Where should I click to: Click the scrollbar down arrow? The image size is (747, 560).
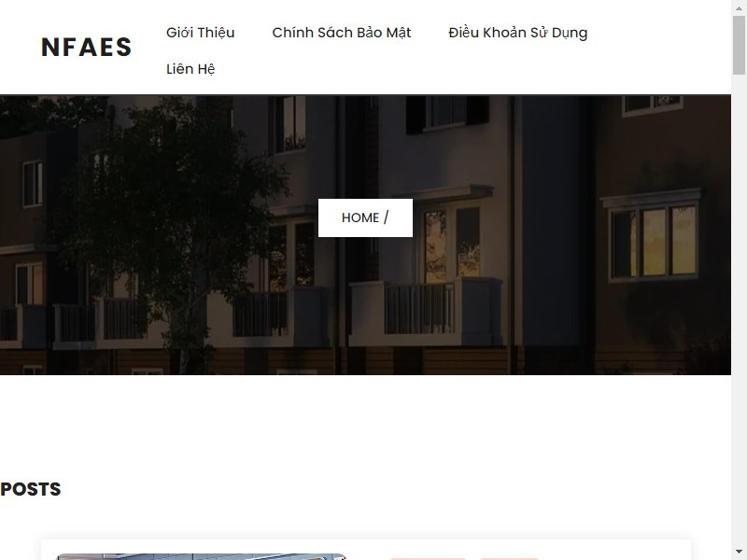click(739, 553)
